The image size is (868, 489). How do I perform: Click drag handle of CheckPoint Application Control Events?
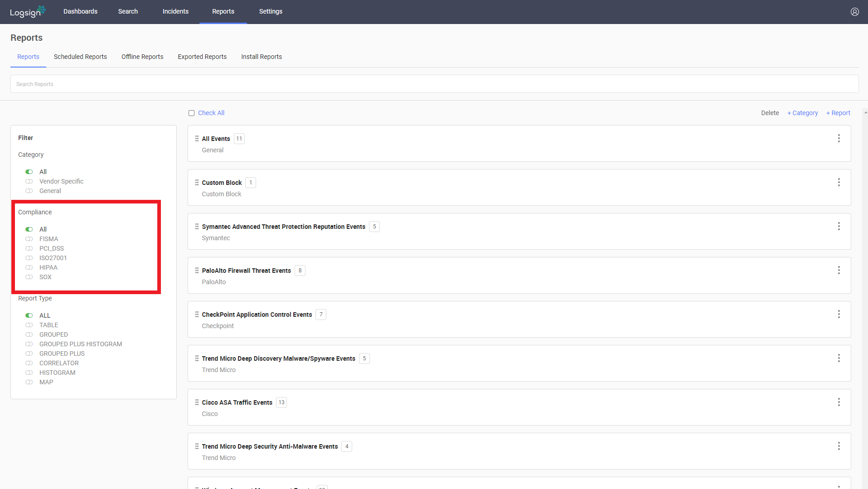197,315
